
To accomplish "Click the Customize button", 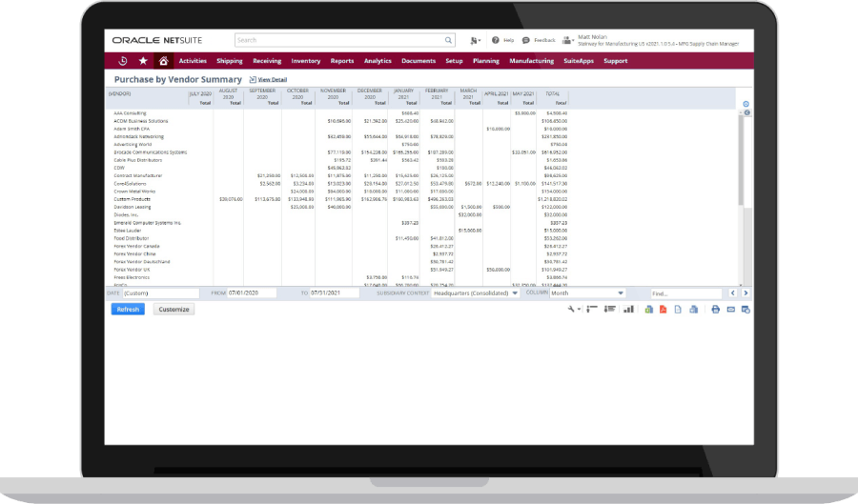I will pyautogui.click(x=174, y=310).
